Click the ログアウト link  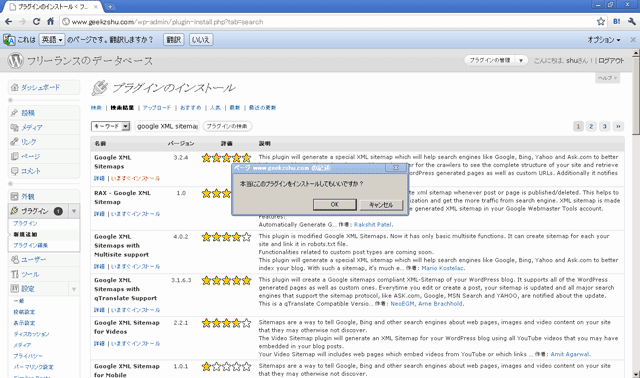pyautogui.click(x=611, y=60)
